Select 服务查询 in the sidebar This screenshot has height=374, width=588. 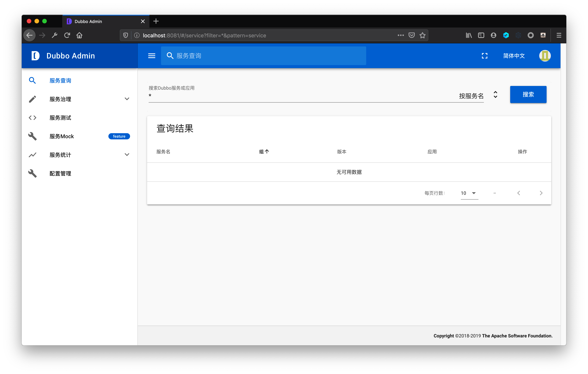click(x=60, y=81)
